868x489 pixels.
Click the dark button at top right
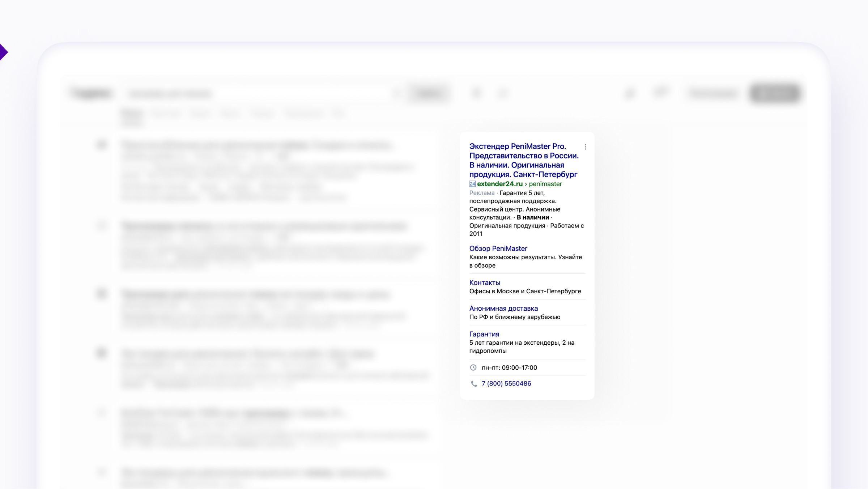[775, 93]
